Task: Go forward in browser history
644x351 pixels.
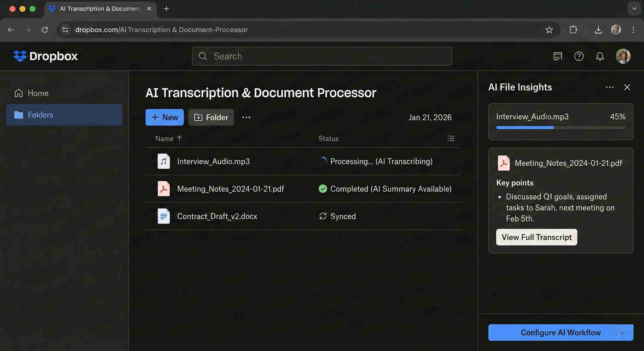Action: pyautogui.click(x=27, y=30)
